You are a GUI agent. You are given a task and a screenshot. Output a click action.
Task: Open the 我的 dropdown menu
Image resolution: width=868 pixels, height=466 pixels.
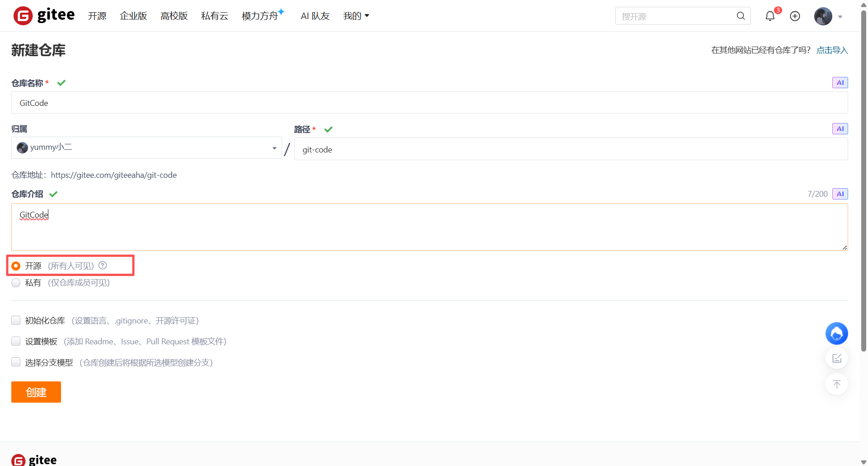356,16
